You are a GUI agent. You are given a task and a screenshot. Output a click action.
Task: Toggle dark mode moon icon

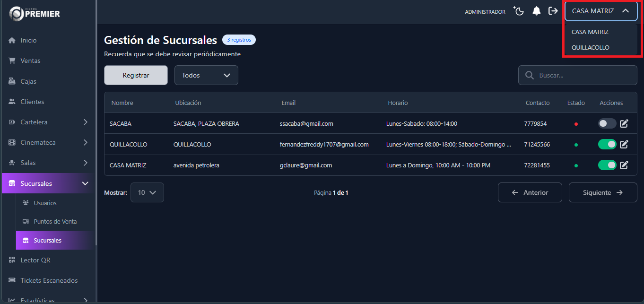click(x=519, y=11)
